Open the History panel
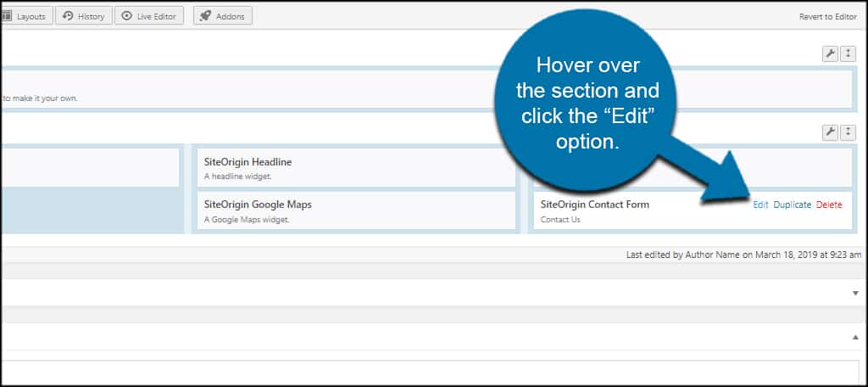Viewport: 868px width, 387px height. click(x=84, y=16)
